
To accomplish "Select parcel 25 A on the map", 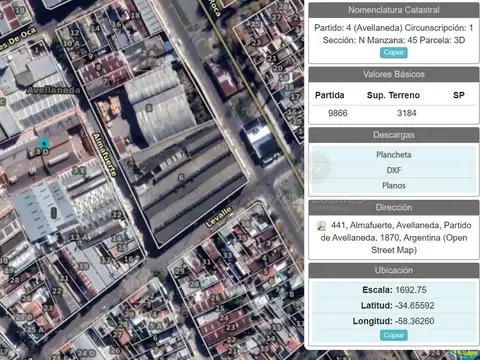I will click(x=36, y=329).
